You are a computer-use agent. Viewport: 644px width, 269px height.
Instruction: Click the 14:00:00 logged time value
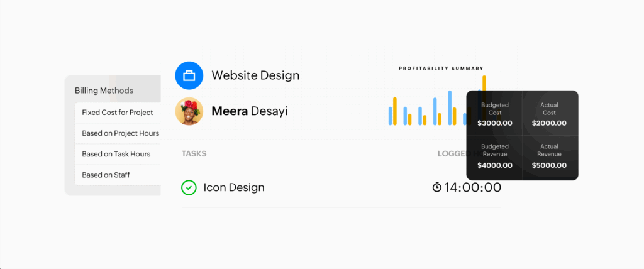point(473,187)
